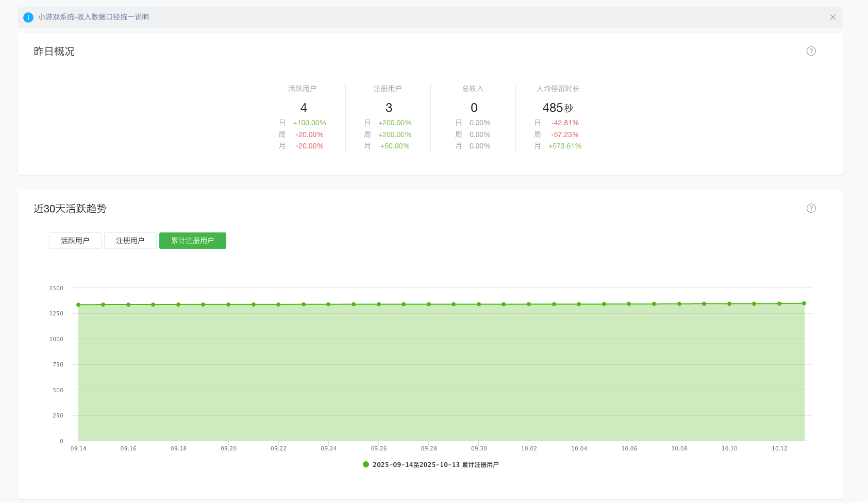
Task: Click the active users value 4
Action: (x=304, y=108)
